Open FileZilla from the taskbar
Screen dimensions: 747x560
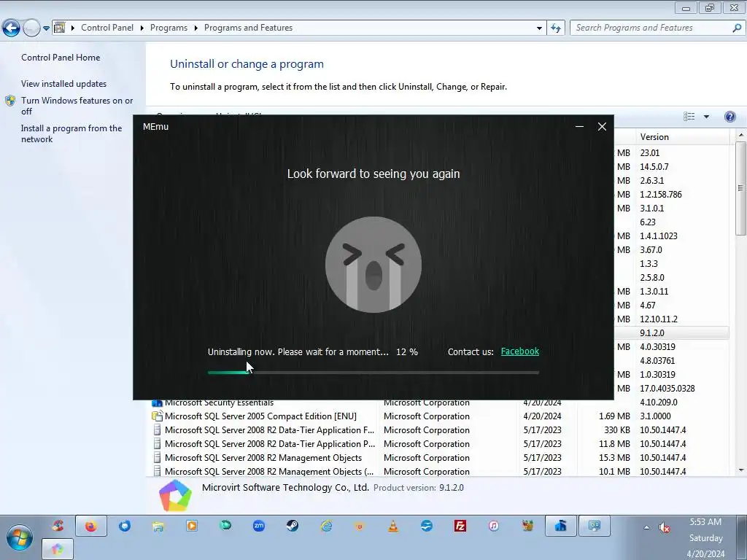(460, 526)
